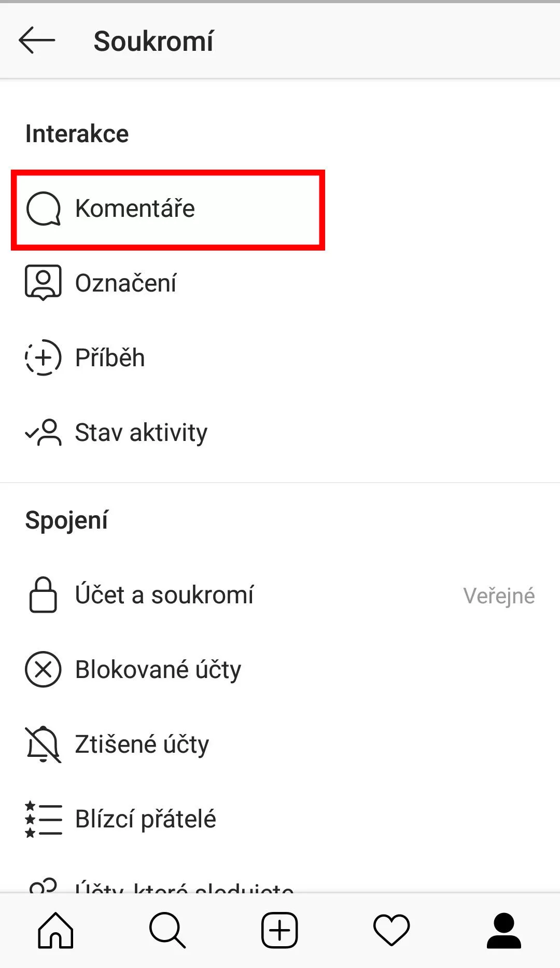Tap the Stav aktivity person checkmark icon
Screen dimensions: 560x968
coord(43,432)
